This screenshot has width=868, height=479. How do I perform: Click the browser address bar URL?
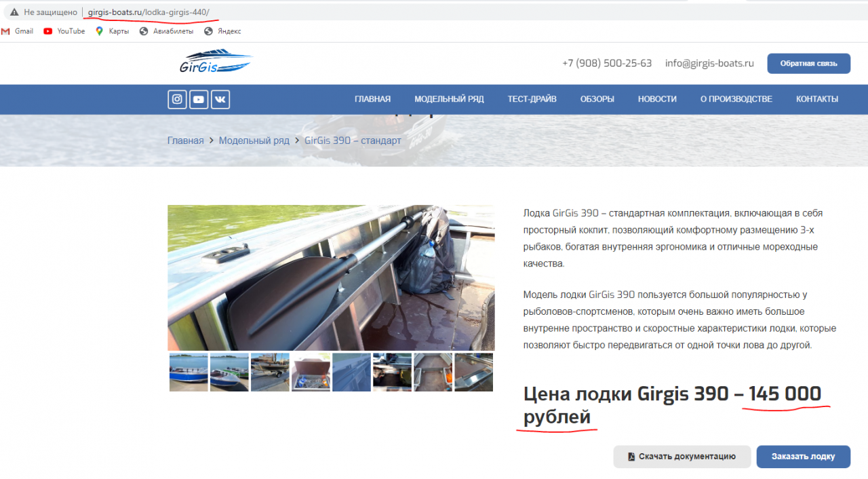(149, 12)
